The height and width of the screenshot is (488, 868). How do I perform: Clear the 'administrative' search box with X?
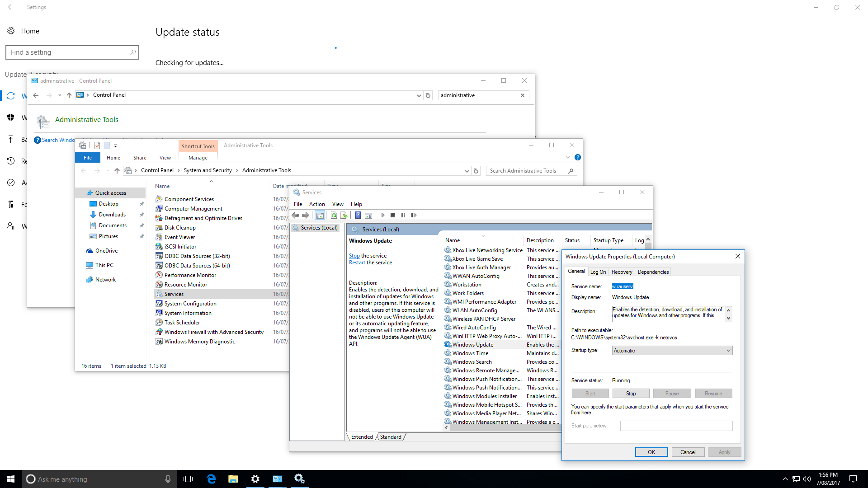(x=523, y=95)
